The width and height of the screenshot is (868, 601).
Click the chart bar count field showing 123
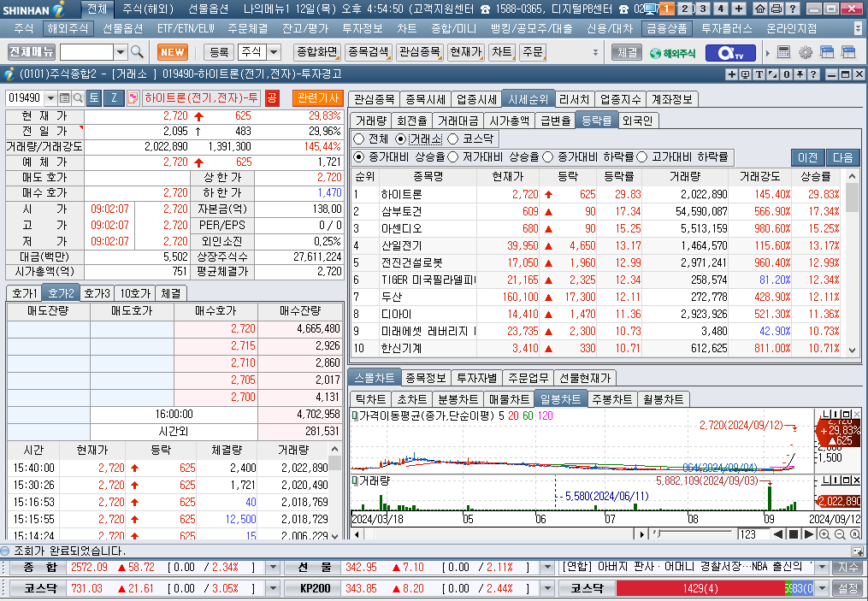pos(753,534)
